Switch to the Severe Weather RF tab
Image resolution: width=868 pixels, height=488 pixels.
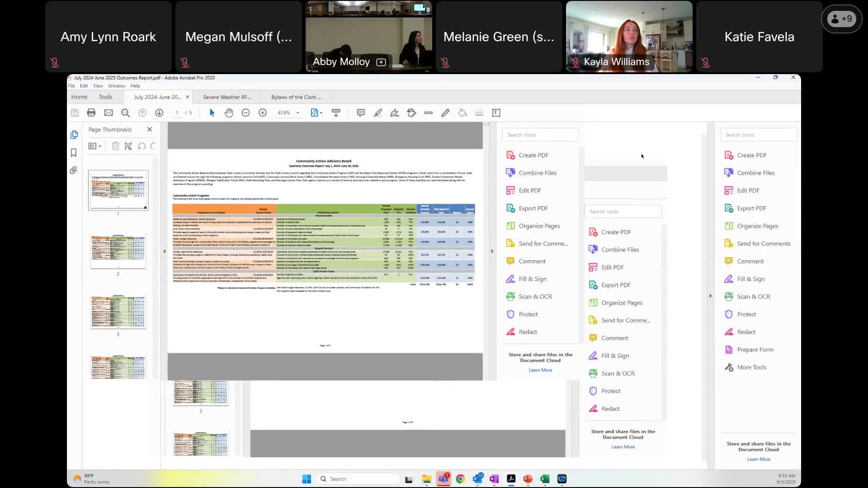[x=226, y=97]
